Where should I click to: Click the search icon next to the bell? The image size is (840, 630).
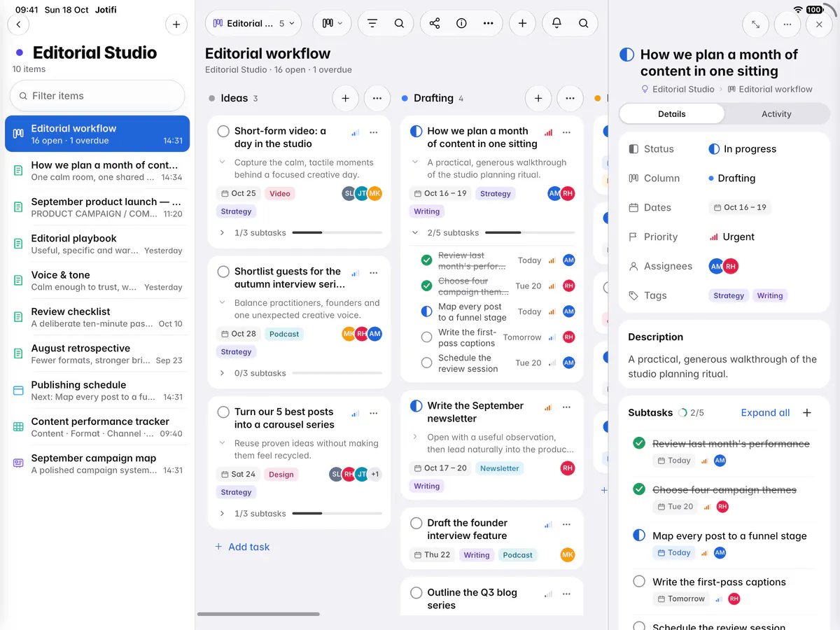pos(583,23)
